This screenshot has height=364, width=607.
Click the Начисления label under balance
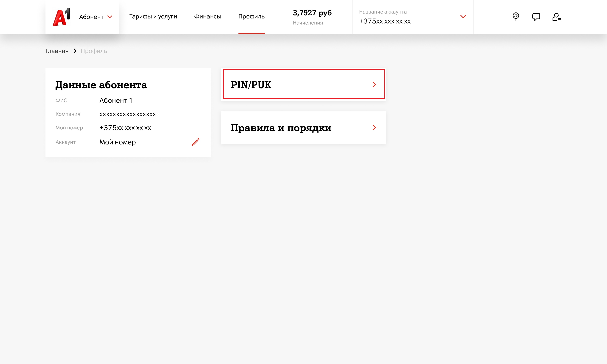coord(308,23)
